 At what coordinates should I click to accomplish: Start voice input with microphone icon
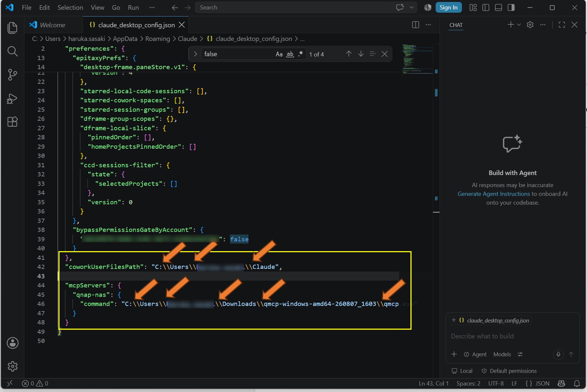click(558, 354)
